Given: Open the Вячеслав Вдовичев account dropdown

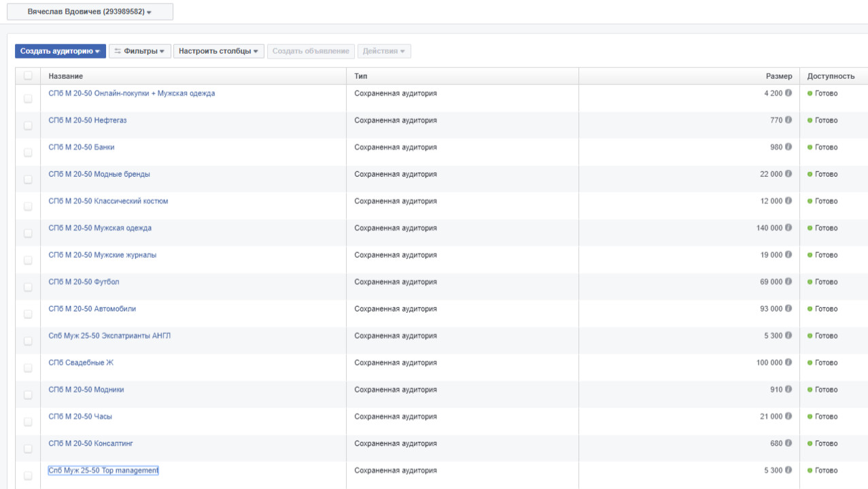Looking at the screenshot, I should click(90, 12).
